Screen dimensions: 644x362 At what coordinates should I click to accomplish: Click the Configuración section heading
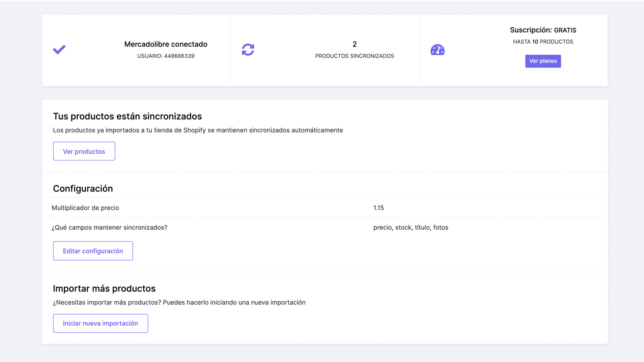coord(83,189)
